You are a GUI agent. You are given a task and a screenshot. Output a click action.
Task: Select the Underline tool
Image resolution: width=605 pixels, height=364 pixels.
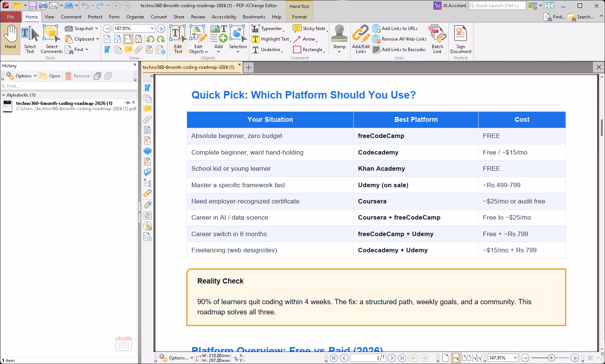(267, 50)
